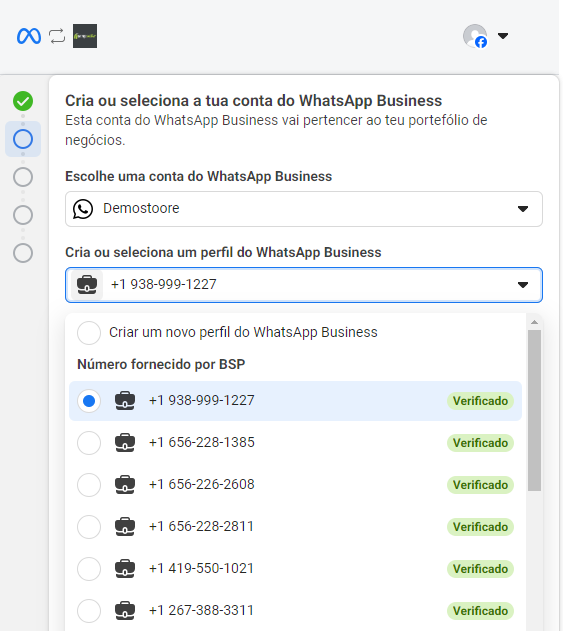Click the fourth step circle in sidebar
The width and height of the screenshot is (563, 631).
tap(23, 215)
